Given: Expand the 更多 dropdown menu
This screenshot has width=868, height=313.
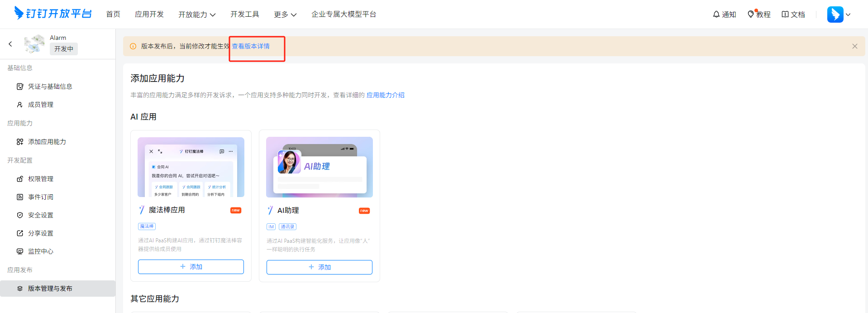Looking at the screenshot, I should point(285,14).
